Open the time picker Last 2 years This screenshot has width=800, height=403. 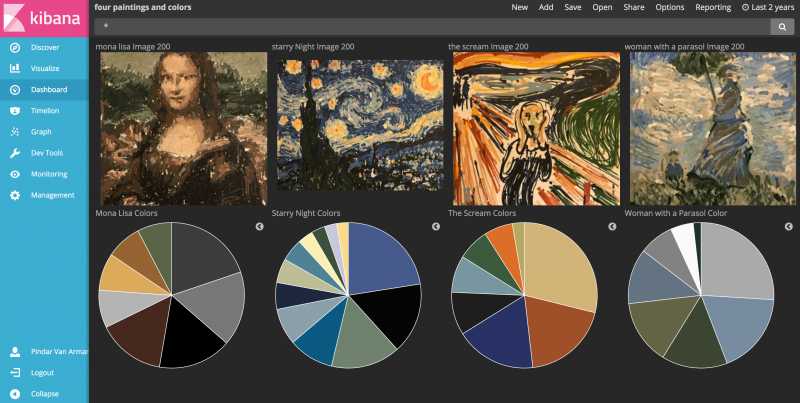[767, 7]
